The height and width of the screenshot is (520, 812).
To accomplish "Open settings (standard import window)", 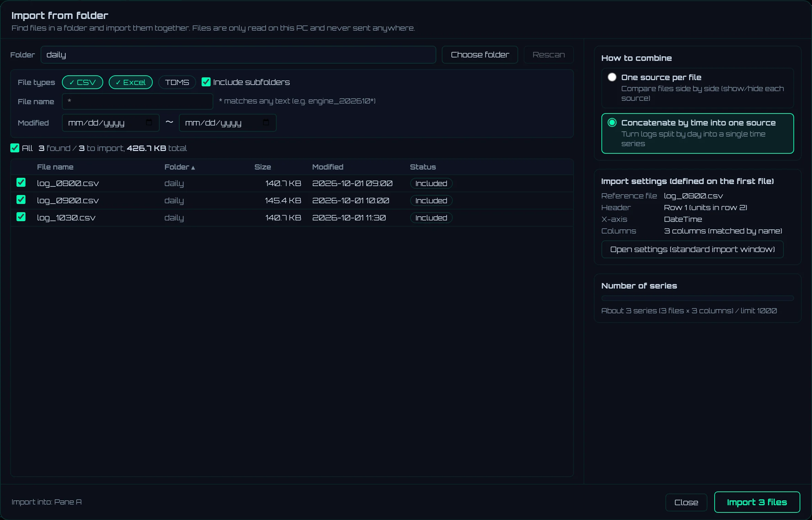I will 693,249.
